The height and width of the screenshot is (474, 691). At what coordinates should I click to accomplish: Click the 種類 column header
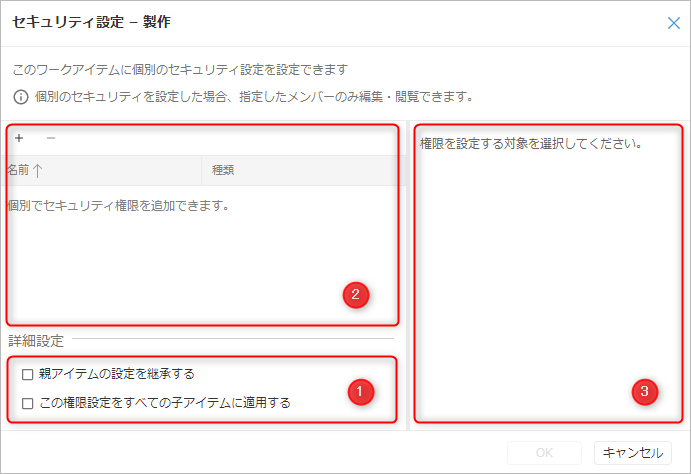pos(223,171)
